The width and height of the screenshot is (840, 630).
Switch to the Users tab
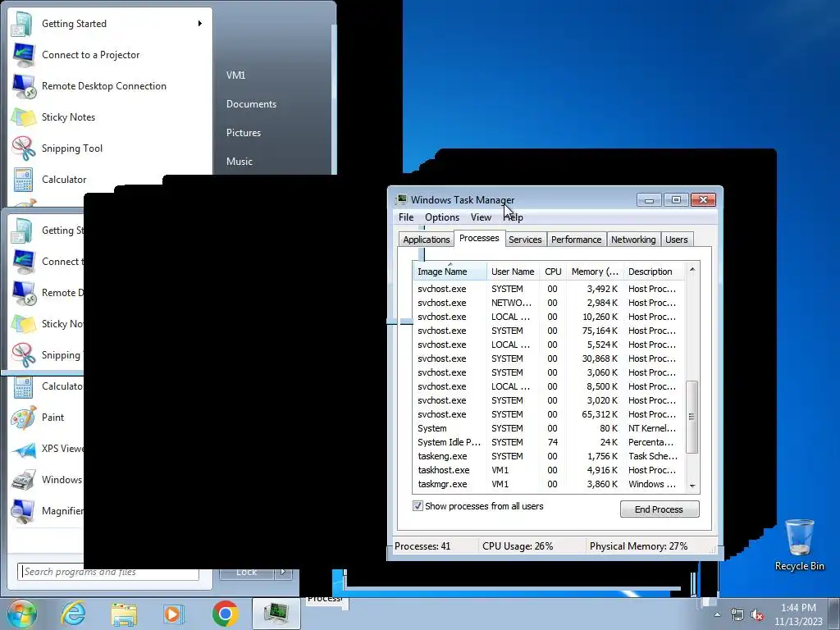tap(676, 240)
